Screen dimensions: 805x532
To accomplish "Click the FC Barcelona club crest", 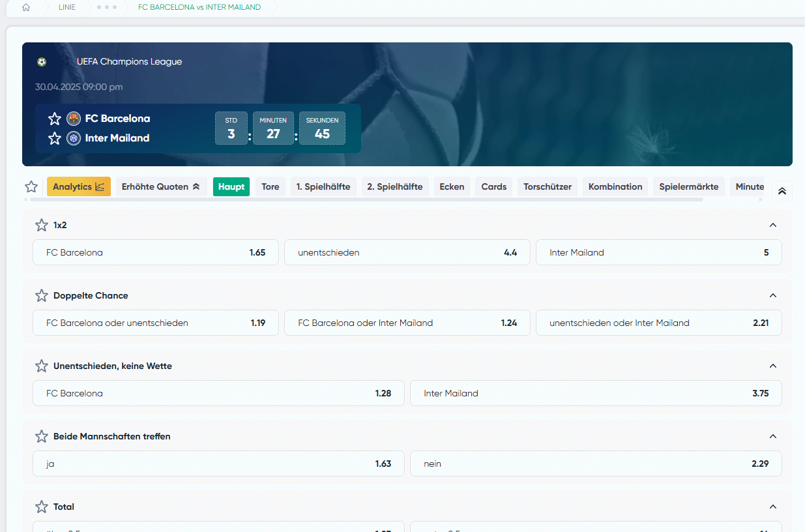I will click(x=74, y=119).
